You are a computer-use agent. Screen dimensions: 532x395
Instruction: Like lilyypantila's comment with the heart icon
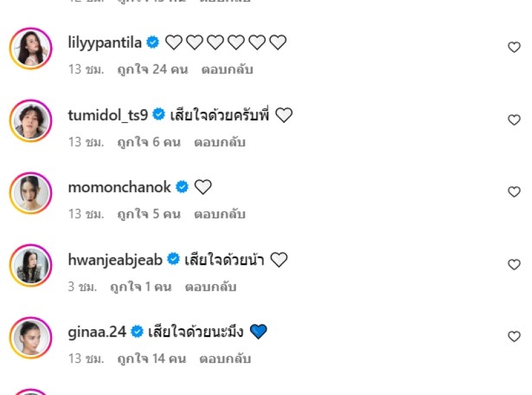pos(513,47)
